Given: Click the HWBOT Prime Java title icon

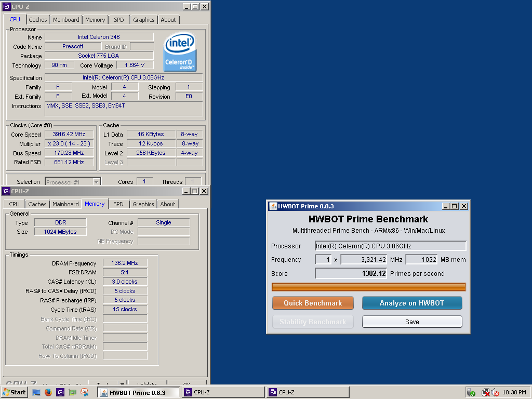Looking at the screenshot, I should (273, 206).
